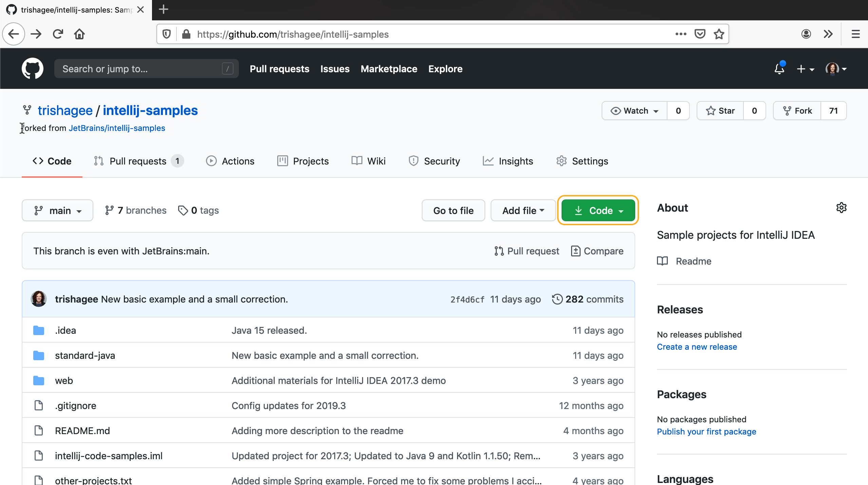Open the green Code download dropdown
The height and width of the screenshot is (485, 868).
(x=598, y=210)
